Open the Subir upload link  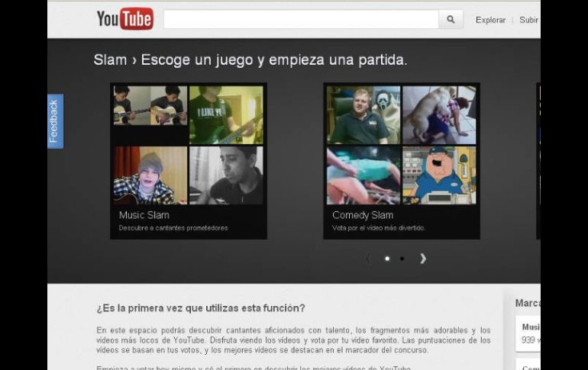(x=528, y=20)
